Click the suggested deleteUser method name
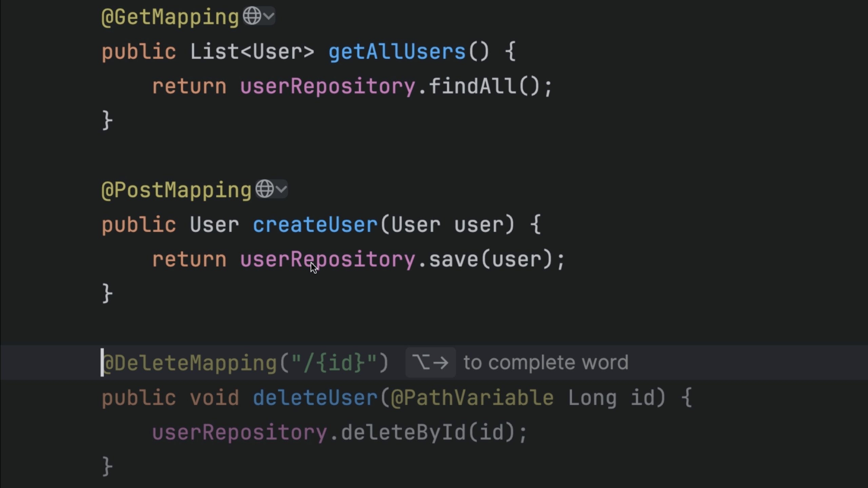Image resolution: width=868 pixels, height=488 pixels. [x=315, y=398]
